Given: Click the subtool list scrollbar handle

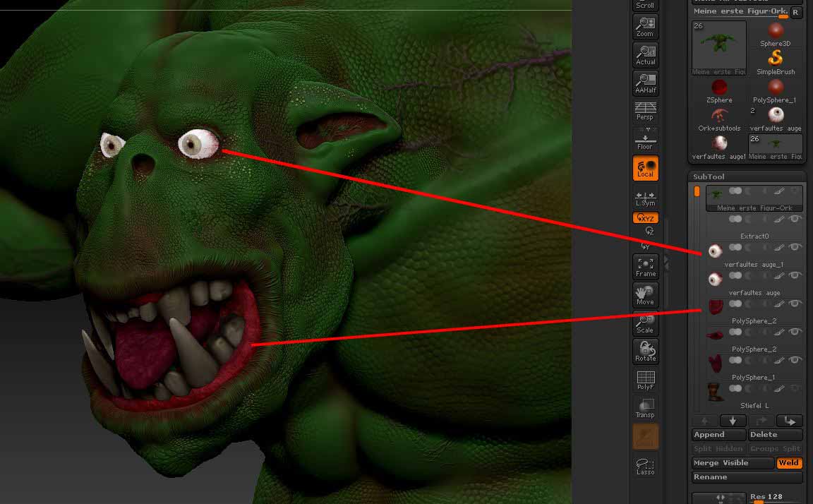Looking at the screenshot, I should point(697,191).
